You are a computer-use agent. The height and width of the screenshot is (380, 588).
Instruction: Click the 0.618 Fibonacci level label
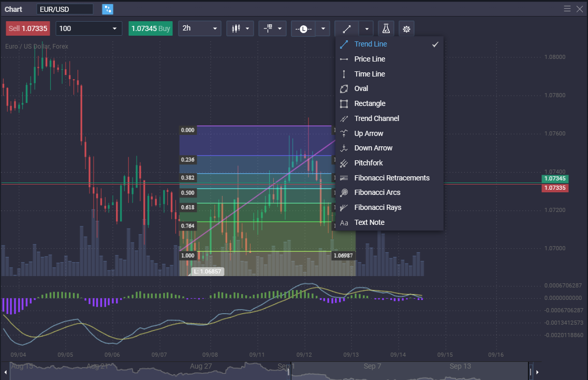click(x=187, y=207)
